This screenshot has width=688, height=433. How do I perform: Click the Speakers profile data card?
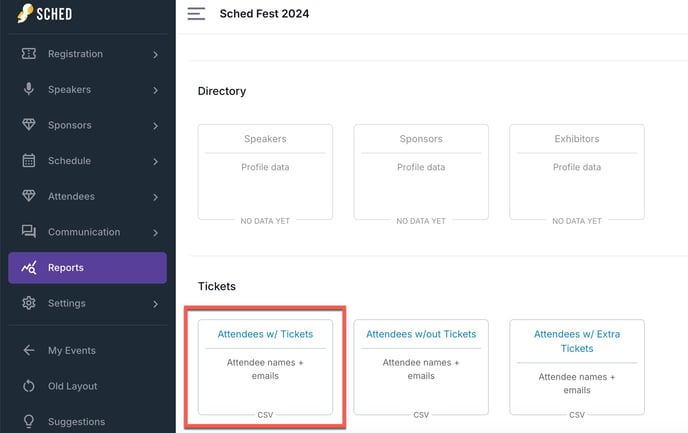pyautogui.click(x=265, y=172)
